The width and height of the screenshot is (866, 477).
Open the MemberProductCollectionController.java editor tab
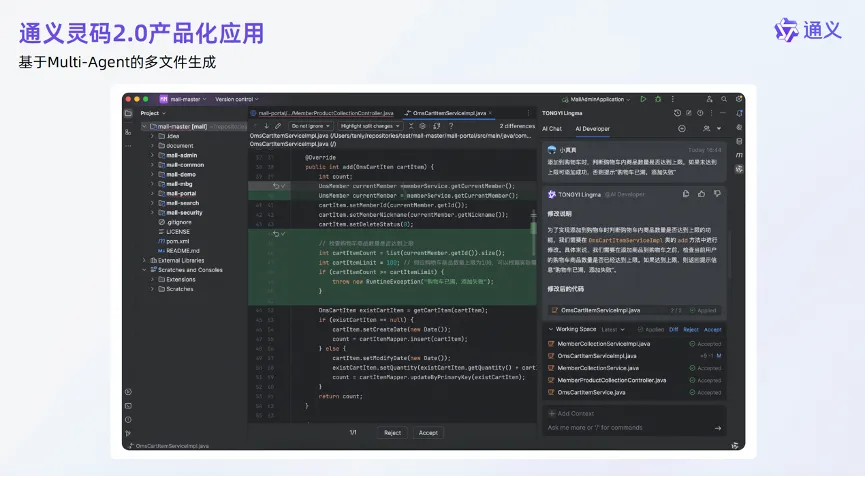click(x=322, y=113)
